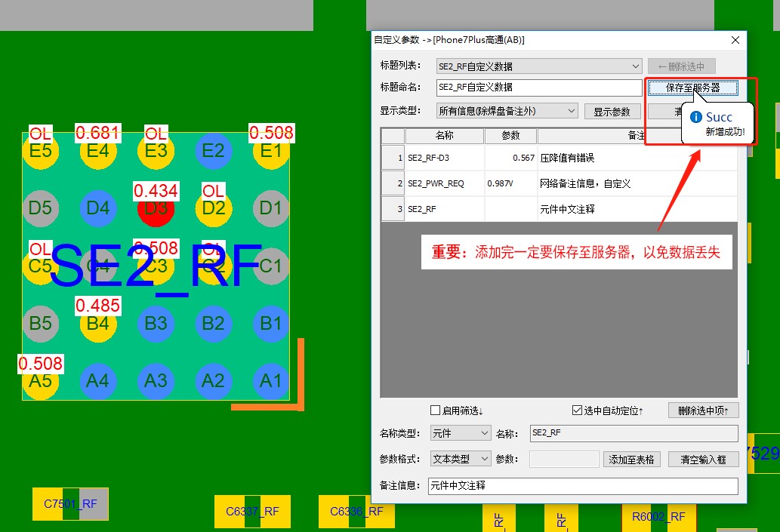This screenshot has height=532, width=780.
Task: Click pad E5 on the chip
Action: click(x=40, y=151)
